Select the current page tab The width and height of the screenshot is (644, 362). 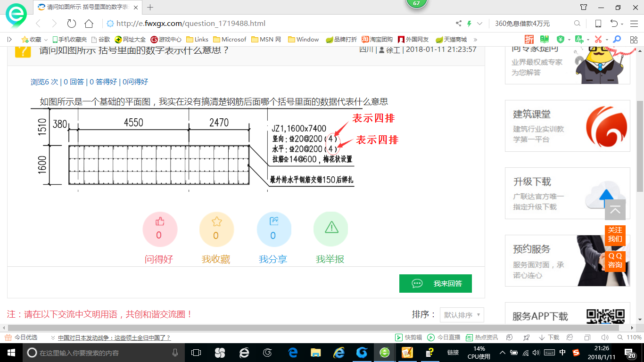click(87, 7)
